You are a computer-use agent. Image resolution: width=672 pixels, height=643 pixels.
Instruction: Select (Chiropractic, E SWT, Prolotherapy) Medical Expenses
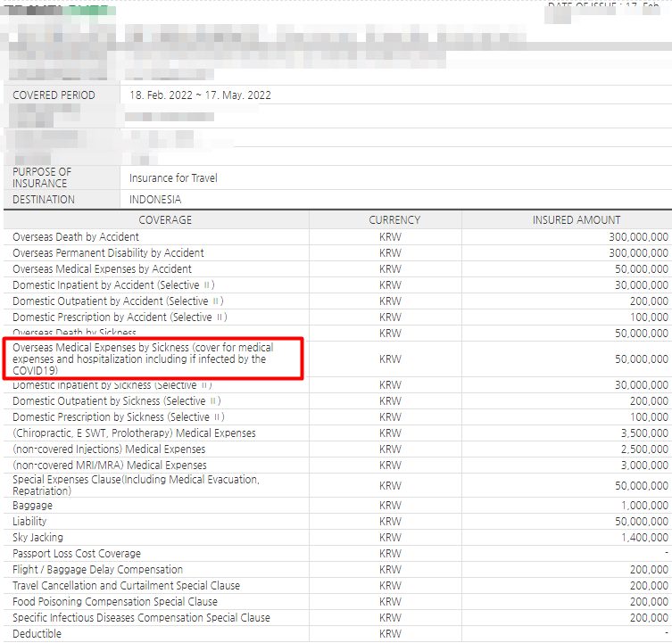(134, 433)
